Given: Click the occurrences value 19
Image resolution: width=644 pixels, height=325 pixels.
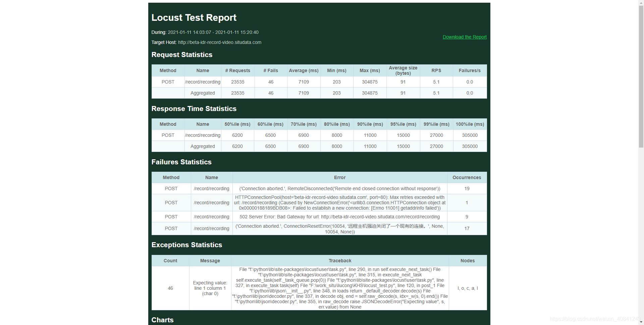Looking at the screenshot, I should click(467, 188).
